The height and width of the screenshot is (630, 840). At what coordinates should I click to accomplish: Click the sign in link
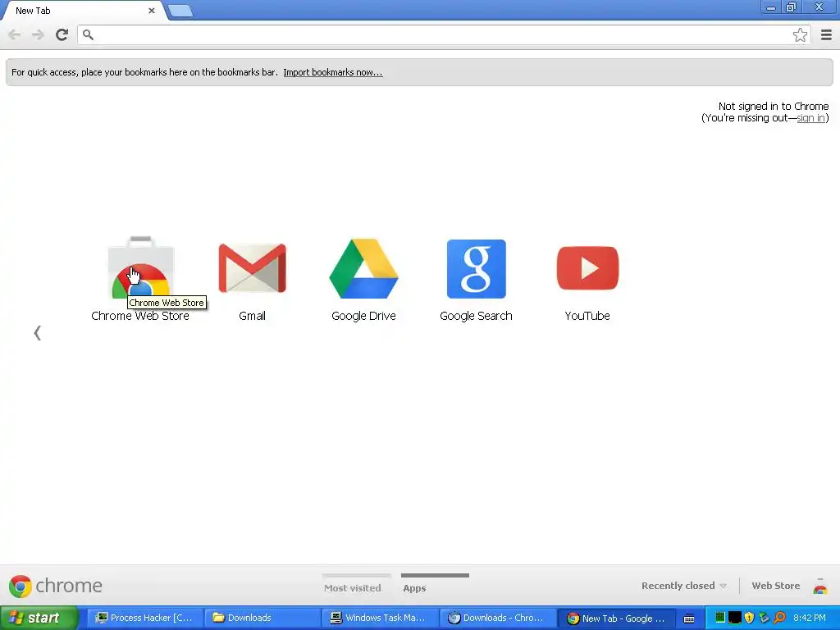(x=810, y=118)
